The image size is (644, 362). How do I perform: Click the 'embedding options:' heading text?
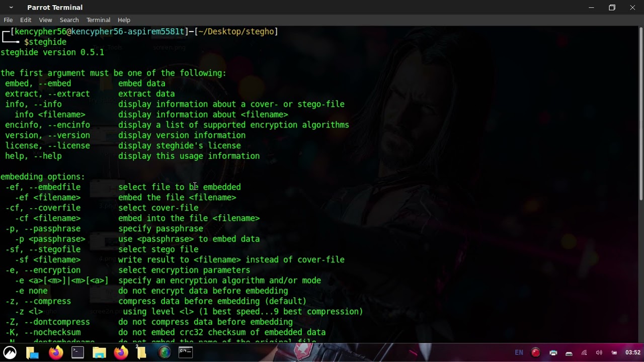pyautogui.click(x=43, y=177)
